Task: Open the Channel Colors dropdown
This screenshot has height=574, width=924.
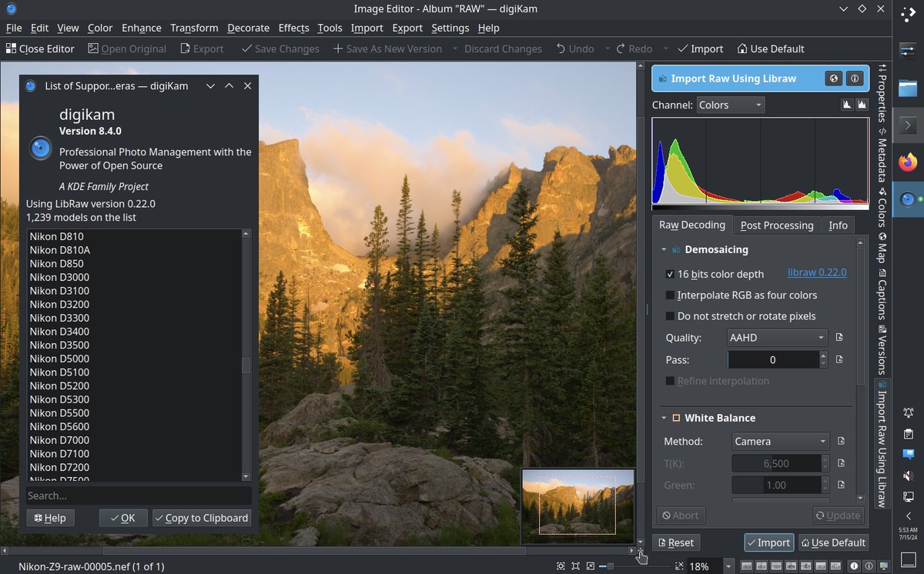Action: point(730,105)
